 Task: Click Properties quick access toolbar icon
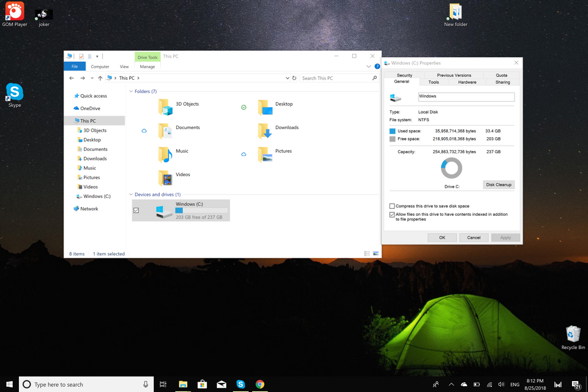(81, 56)
